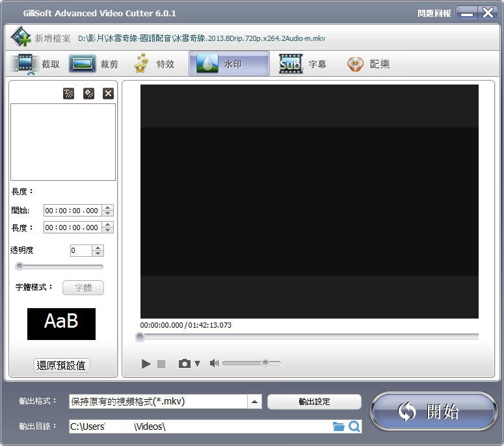Add a text watermark icon

click(x=68, y=94)
